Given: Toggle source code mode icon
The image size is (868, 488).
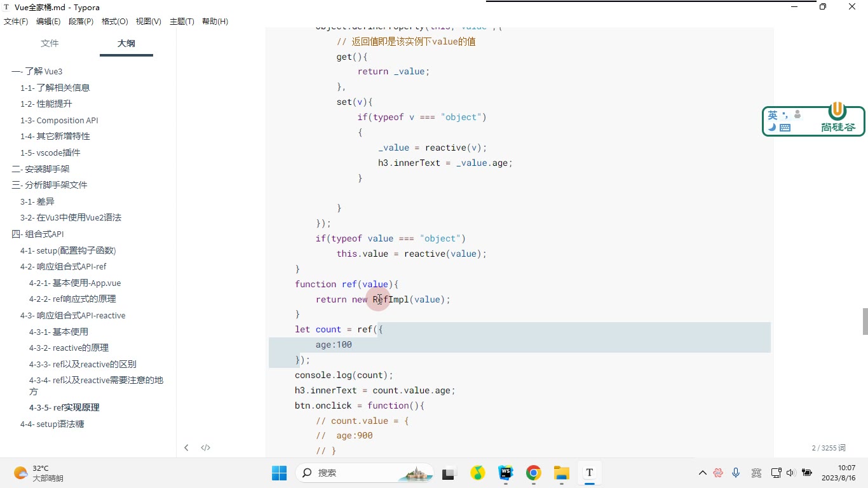Looking at the screenshot, I should click(205, 448).
